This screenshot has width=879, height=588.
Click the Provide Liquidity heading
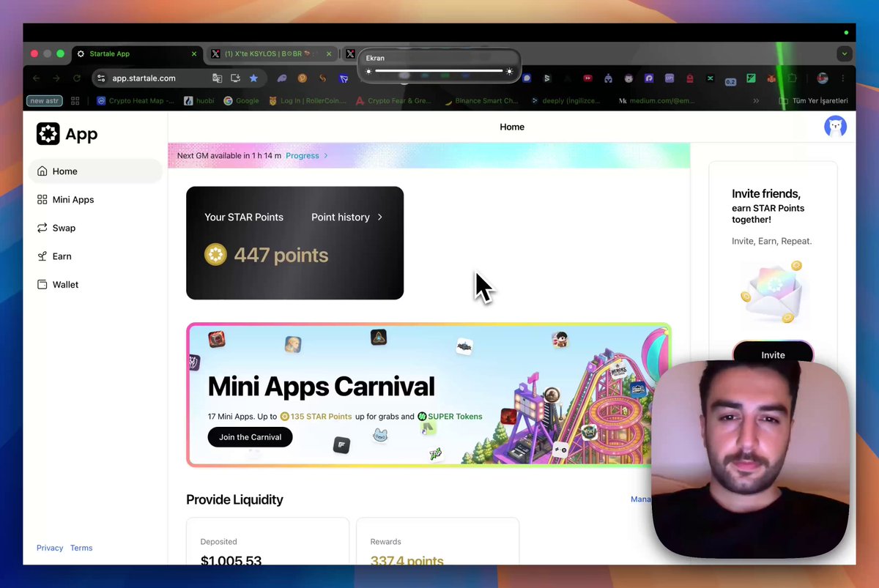point(234,500)
